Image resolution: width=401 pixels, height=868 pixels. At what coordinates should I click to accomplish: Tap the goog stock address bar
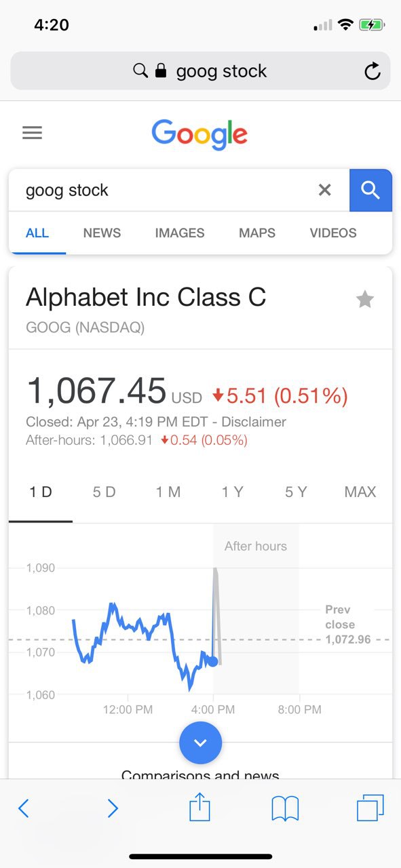pyautogui.click(x=200, y=71)
